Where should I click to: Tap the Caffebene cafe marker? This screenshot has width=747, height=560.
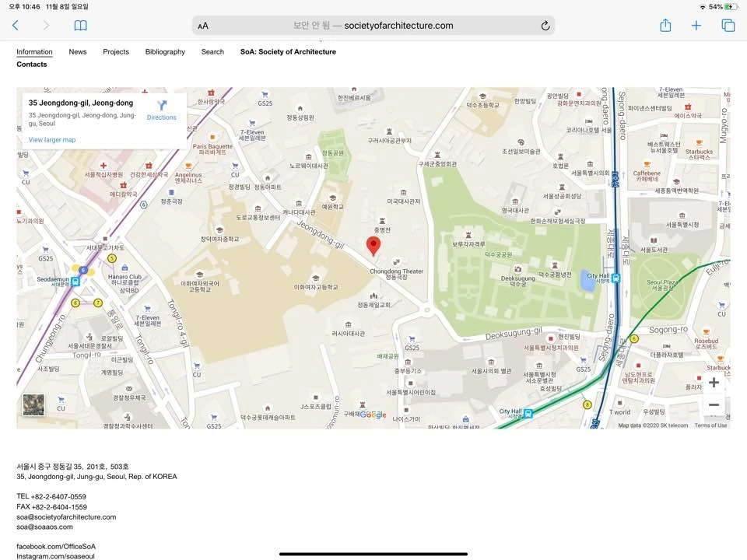coord(647,164)
